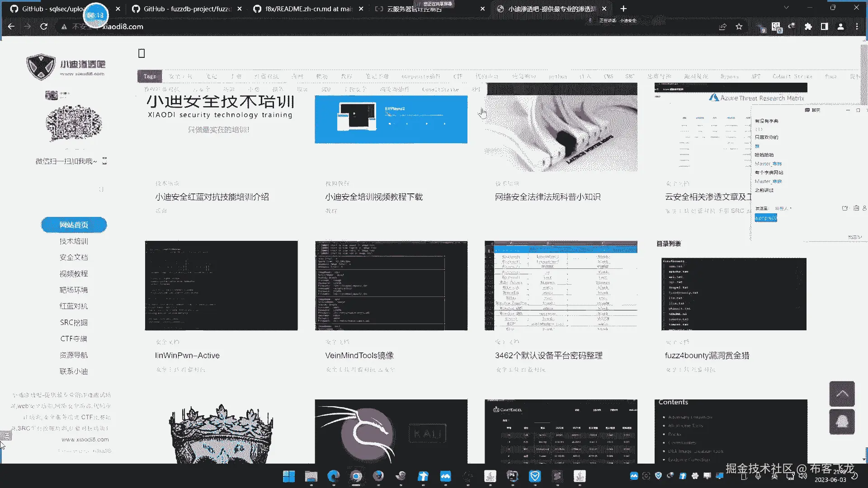
Task: Open Microsoft Edge from the taskbar
Action: pyautogui.click(x=334, y=476)
